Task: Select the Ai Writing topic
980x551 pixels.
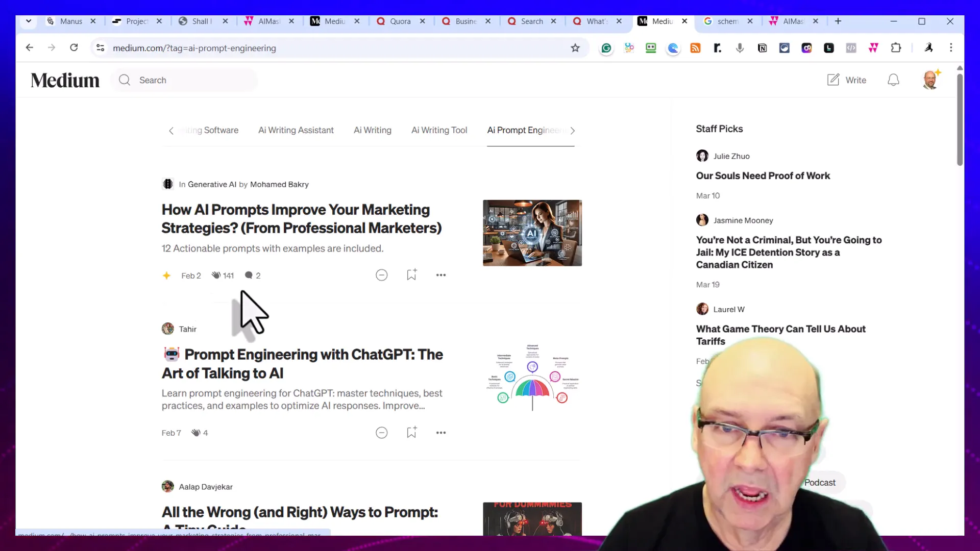Action: pos(372,130)
